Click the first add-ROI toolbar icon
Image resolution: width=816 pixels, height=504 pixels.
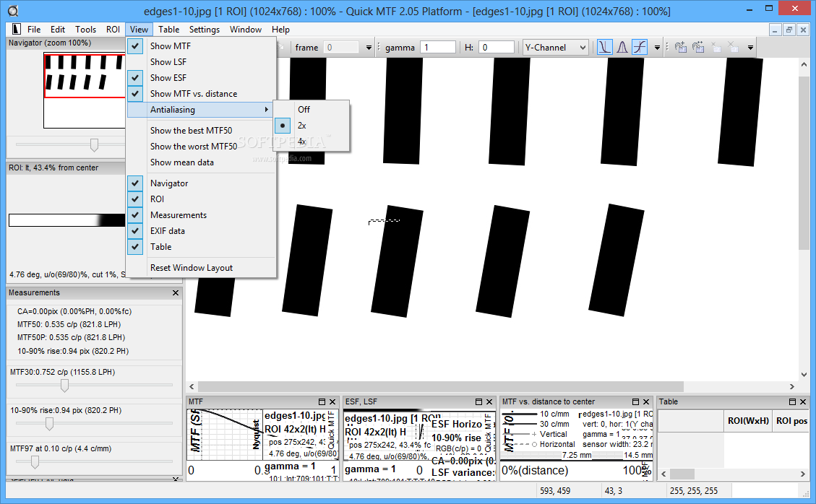click(x=680, y=48)
